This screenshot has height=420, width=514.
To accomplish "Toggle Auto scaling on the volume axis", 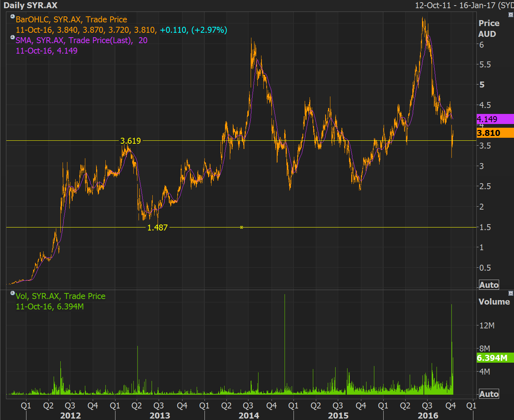I will (x=489, y=394).
